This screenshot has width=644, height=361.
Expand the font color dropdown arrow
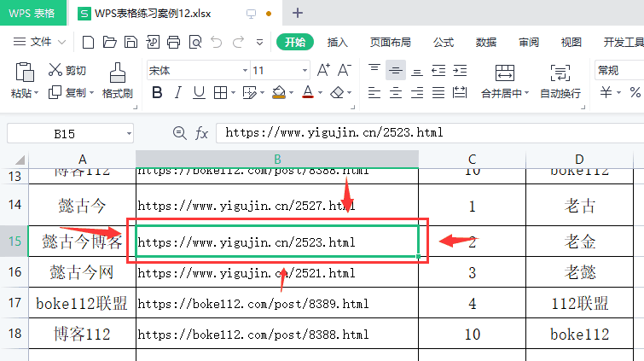(320, 93)
